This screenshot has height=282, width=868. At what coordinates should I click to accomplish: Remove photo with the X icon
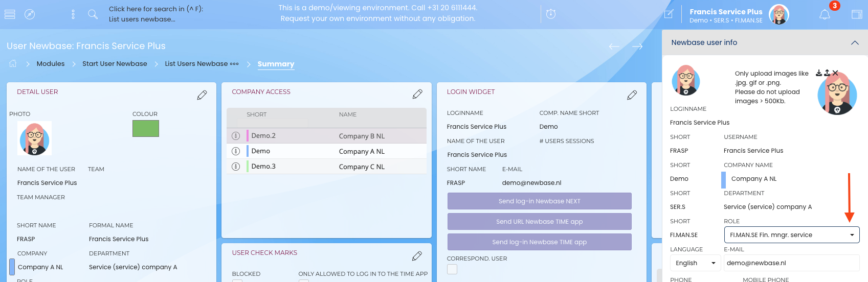(x=835, y=73)
